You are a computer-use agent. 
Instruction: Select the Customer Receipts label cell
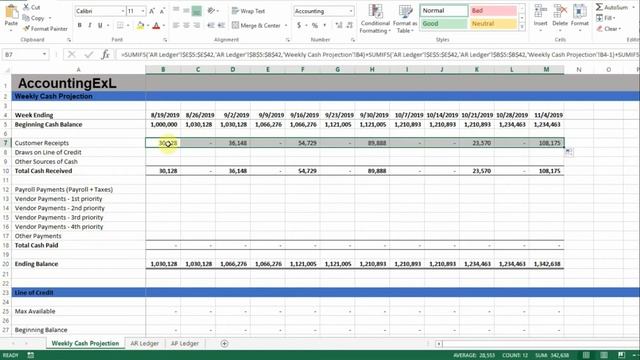coord(78,143)
